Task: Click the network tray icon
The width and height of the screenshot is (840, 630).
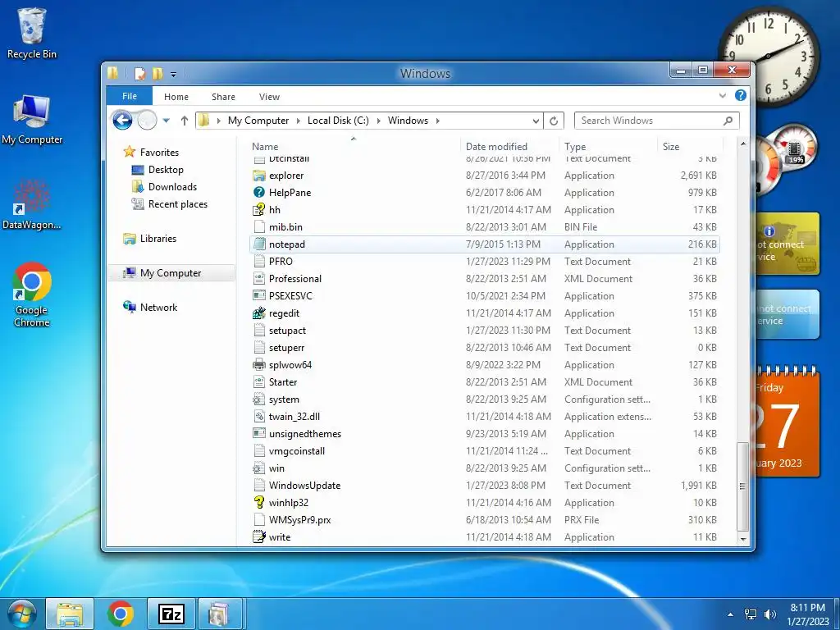Action: tap(751, 614)
